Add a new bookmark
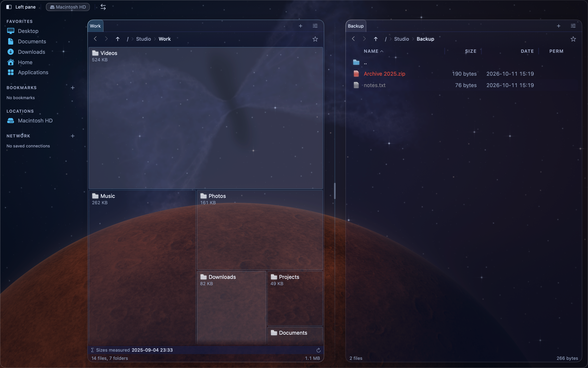 (x=73, y=88)
